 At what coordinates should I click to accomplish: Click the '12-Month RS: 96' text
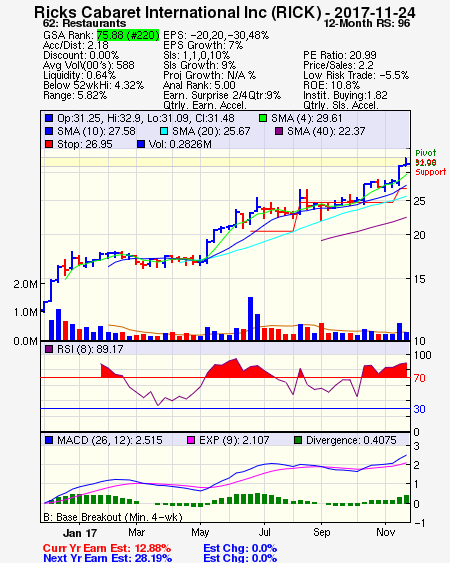pyautogui.click(x=367, y=24)
